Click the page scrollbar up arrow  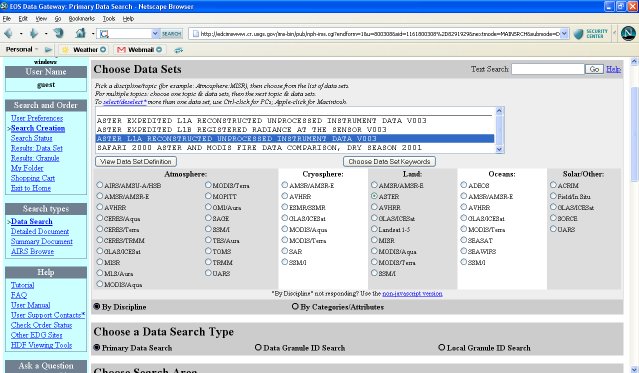(x=634, y=62)
